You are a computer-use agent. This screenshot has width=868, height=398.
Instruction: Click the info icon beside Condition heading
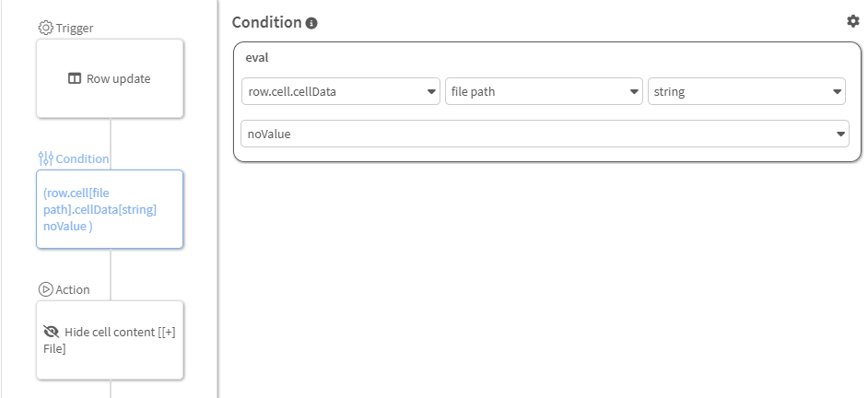311,23
